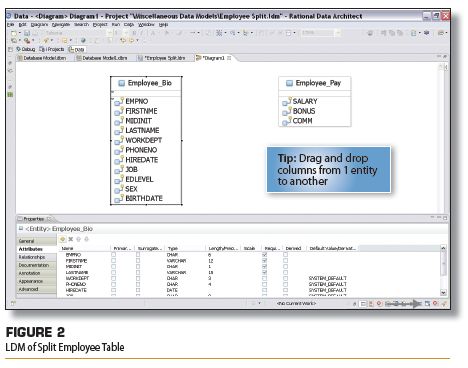This screenshot has height=368, width=468.
Task: Uncheck Required for LASTNAME attribute
Action: point(265,272)
